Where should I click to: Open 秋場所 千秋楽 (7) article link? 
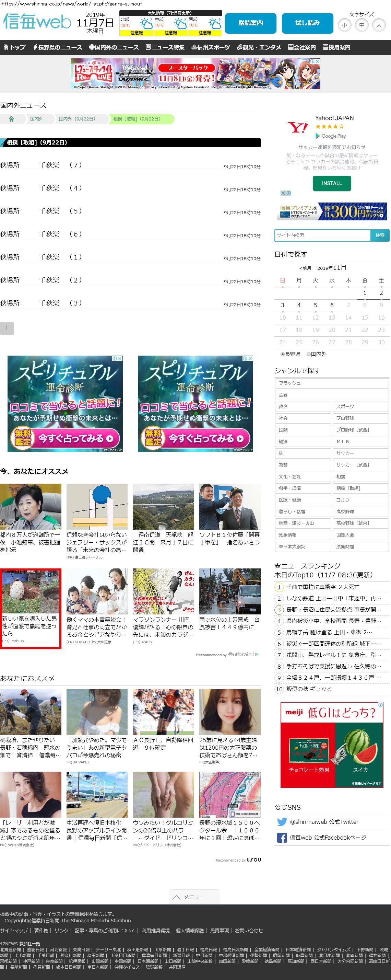(41, 165)
